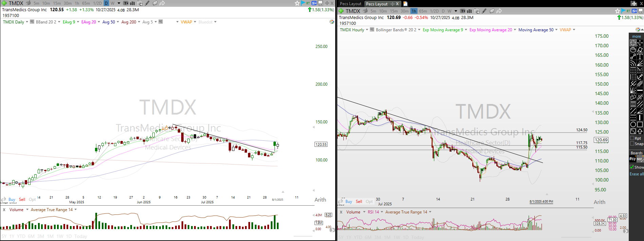Click the Sell button in right chart
Image resolution: width=644 pixels, height=241 pixels.
tap(359, 201)
